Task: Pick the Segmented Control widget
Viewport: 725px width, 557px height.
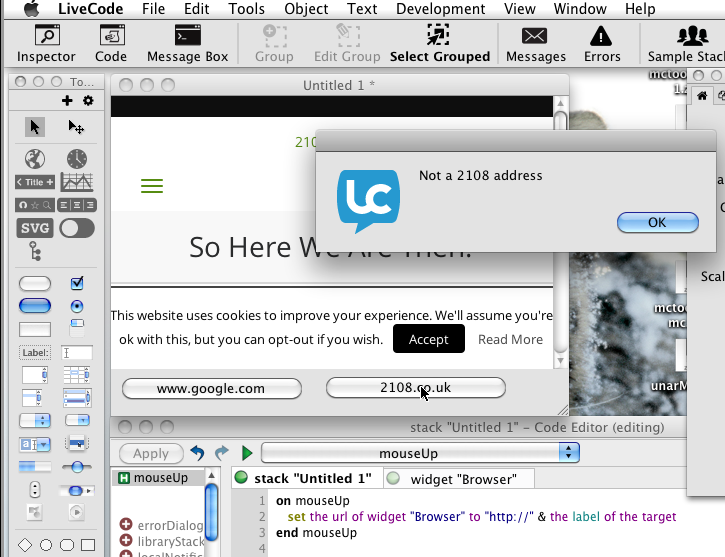Action: click(x=77, y=205)
